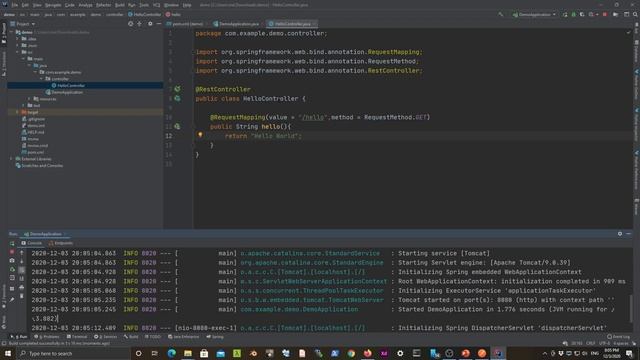Hide the Project panel with minus icon
The width and height of the screenshot is (640, 360).
pos(159,24)
